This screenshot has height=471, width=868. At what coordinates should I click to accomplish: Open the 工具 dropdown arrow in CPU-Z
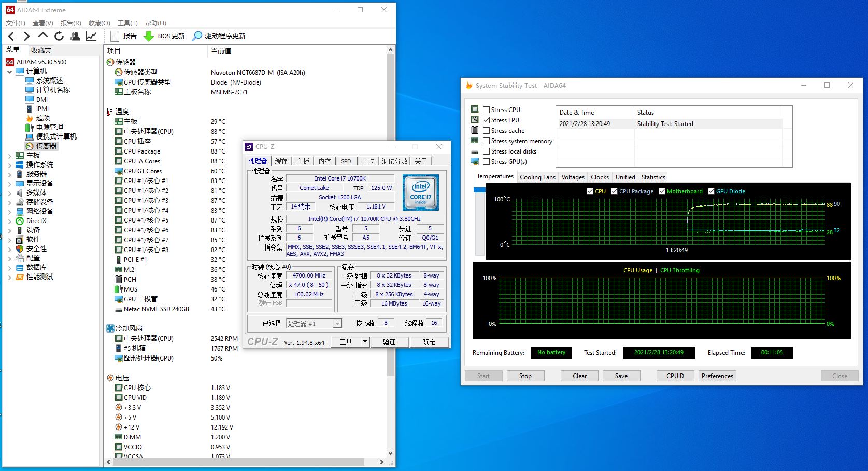click(365, 342)
